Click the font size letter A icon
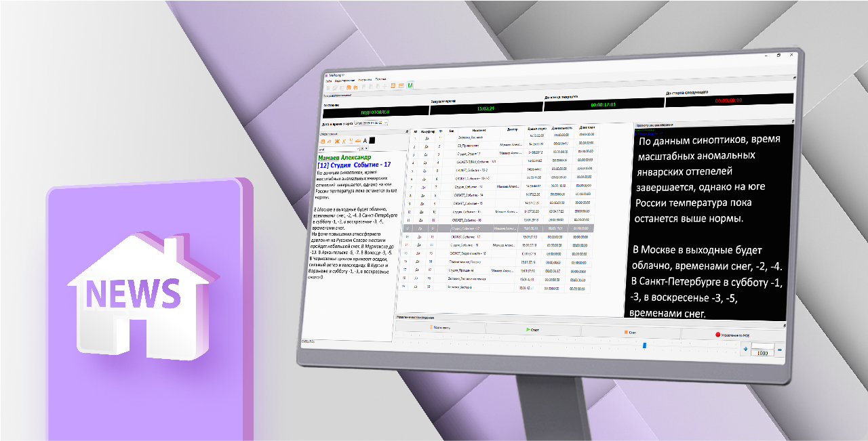 (x=366, y=140)
